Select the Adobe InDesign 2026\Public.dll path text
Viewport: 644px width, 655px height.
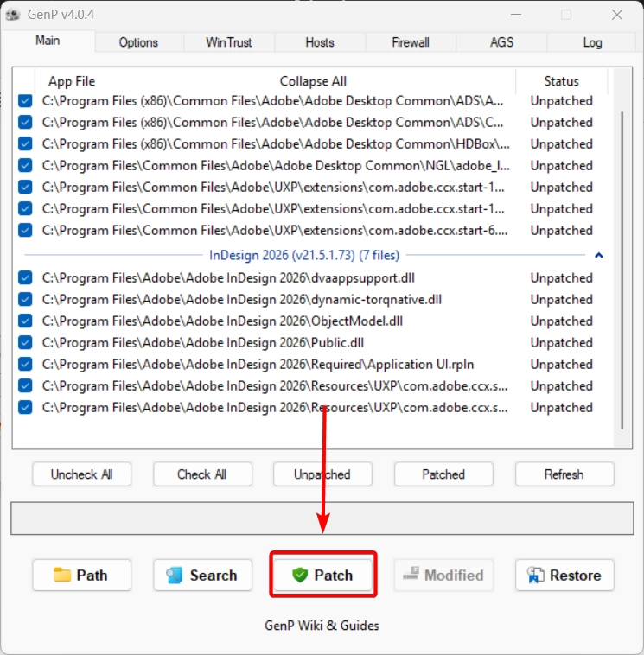(203, 343)
